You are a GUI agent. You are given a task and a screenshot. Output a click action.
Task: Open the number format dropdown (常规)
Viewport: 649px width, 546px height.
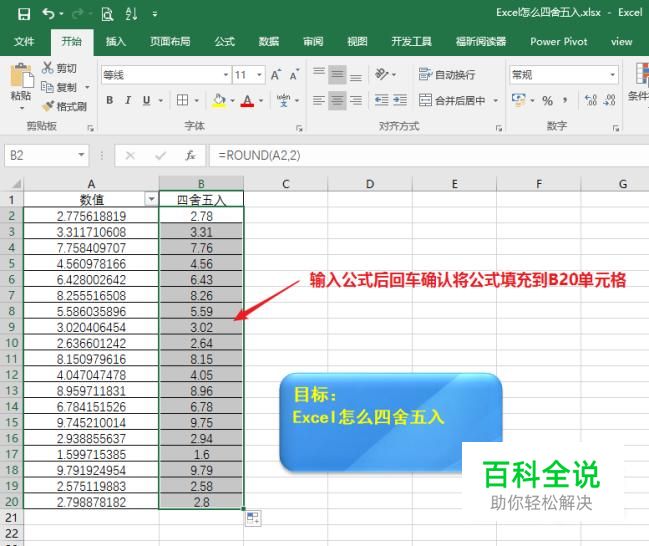click(x=612, y=75)
